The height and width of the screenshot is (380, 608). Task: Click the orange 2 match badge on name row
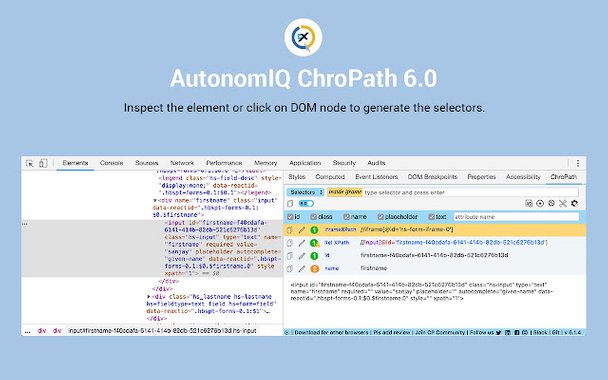click(314, 269)
